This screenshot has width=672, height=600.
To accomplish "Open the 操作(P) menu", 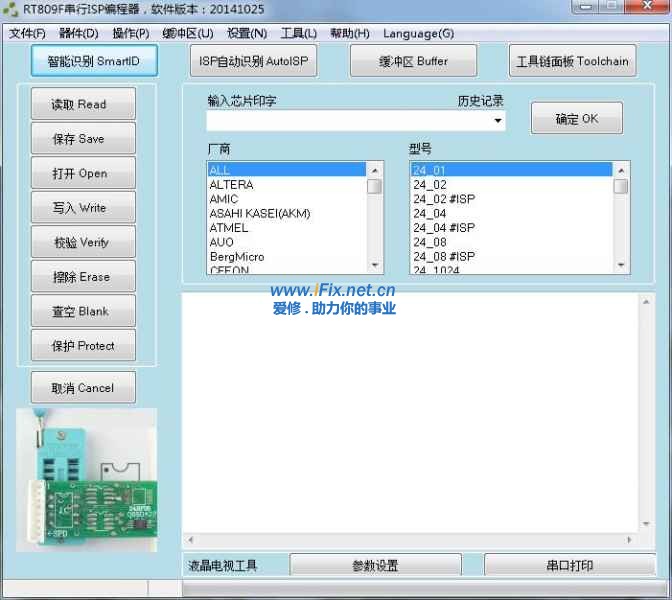I will click(131, 33).
